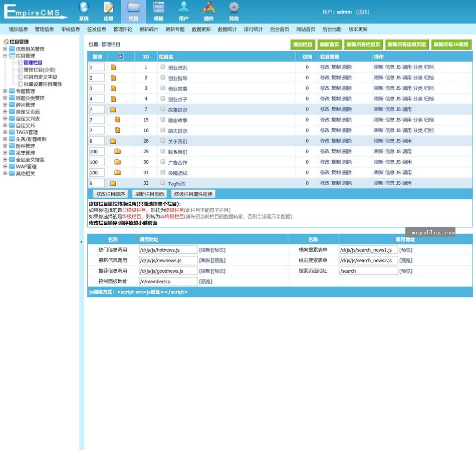
Task: Click 归档 link in 励志语录 row
Action: click(x=428, y=130)
